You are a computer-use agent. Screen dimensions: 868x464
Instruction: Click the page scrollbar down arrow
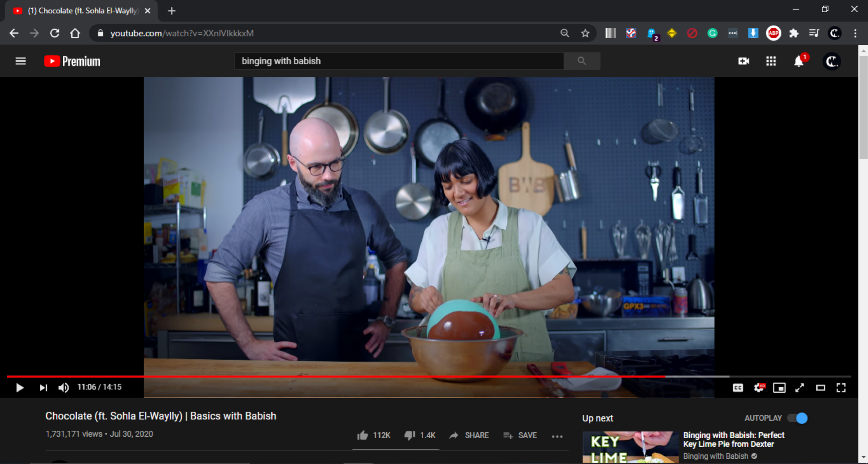(x=863, y=457)
